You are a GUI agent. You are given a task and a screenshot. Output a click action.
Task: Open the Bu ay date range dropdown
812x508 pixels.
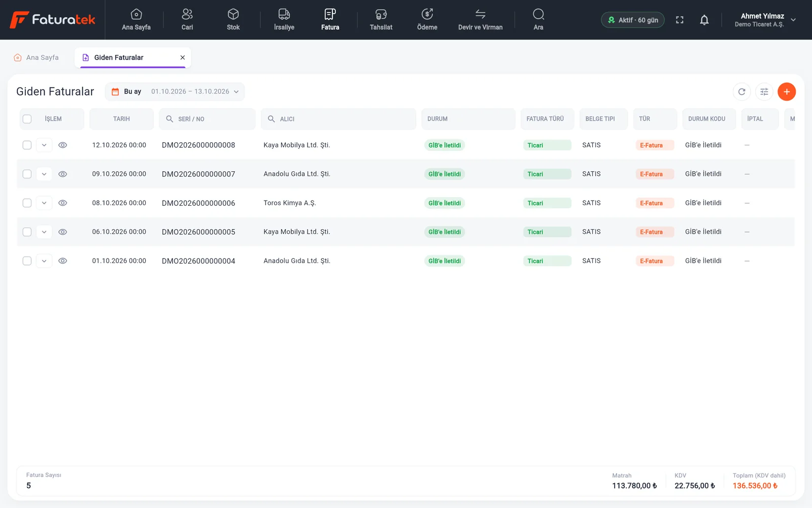[x=175, y=91]
